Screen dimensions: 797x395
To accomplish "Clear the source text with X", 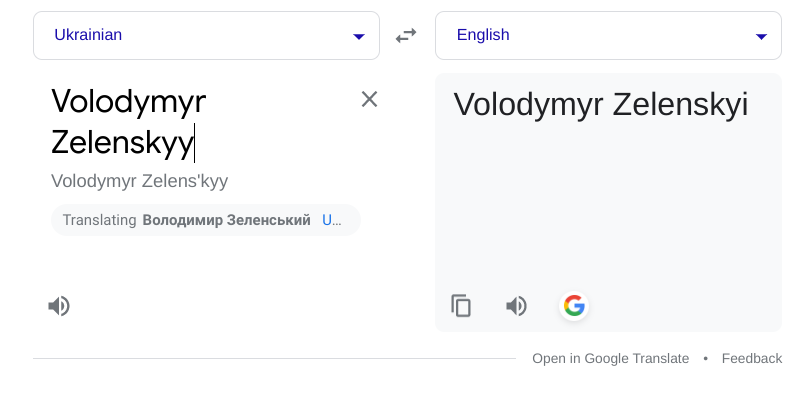I will pos(370,99).
